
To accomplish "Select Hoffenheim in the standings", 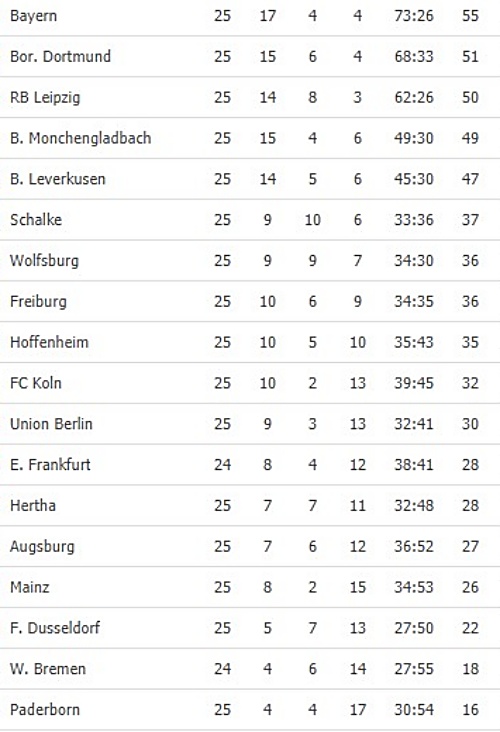I will pyautogui.click(x=49, y=342).
